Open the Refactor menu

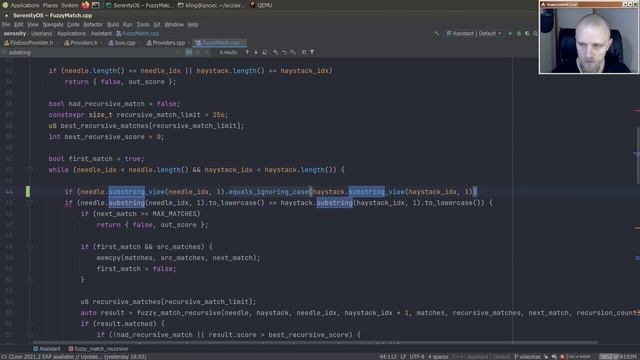pos(93,24)
